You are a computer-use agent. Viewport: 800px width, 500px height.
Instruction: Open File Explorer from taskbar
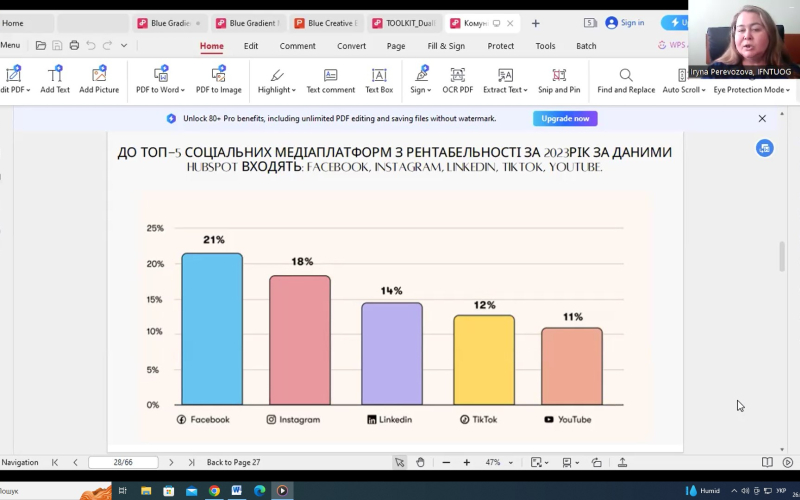[146, 491]
